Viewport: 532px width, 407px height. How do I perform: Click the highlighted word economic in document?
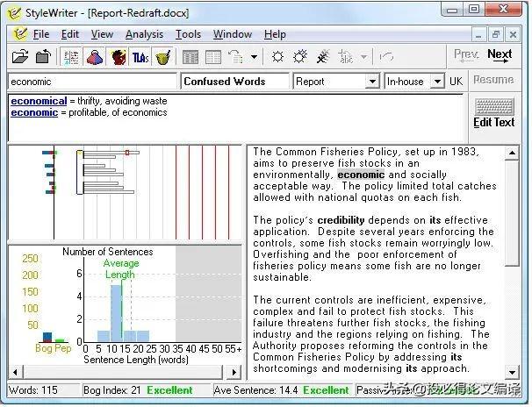(361, 175)
